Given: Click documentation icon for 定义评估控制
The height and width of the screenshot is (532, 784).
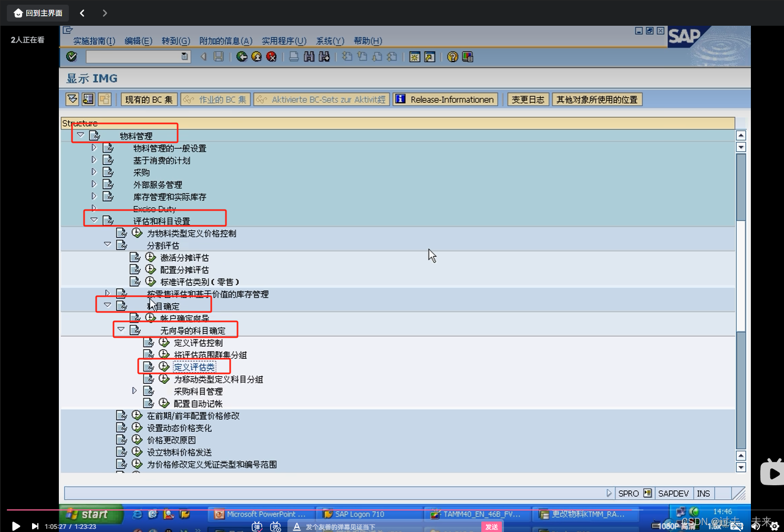Looking at the screenshot, I should [x=149, y=342].
